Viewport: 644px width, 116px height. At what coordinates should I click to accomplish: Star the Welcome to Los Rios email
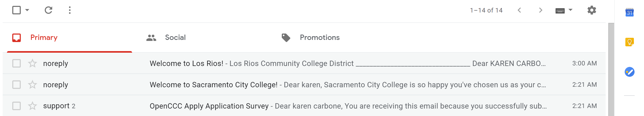[x=32, y=63]
